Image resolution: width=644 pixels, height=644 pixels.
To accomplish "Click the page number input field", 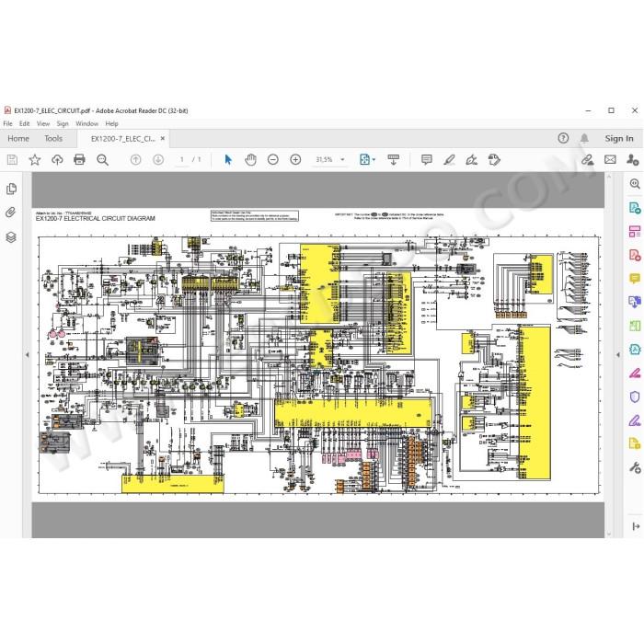I will [x=181, y=160].
